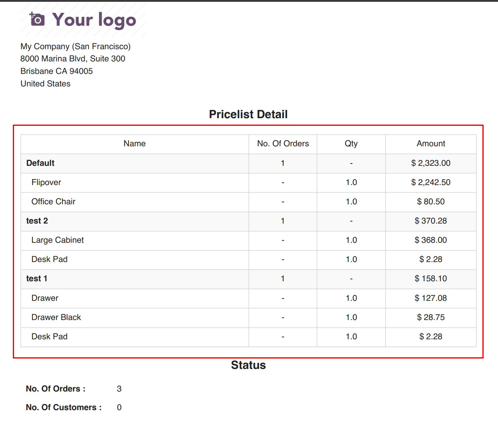
Task: Click the No. Of Customers label
Action: click(x=64, y=407)
